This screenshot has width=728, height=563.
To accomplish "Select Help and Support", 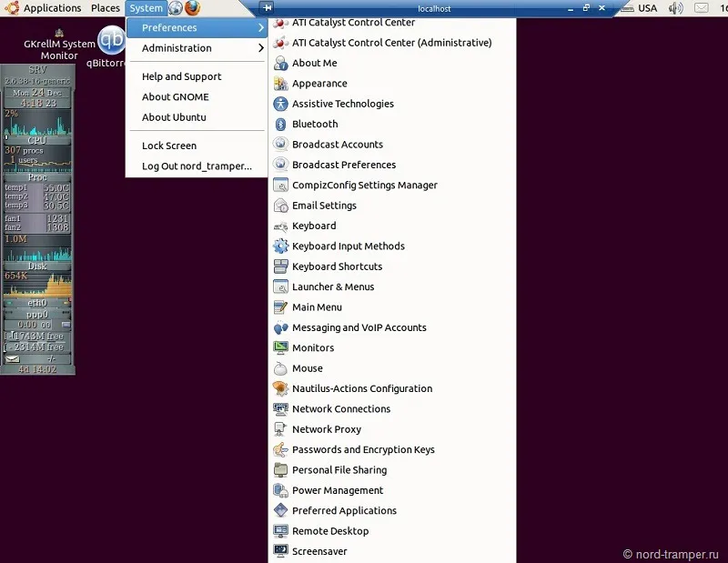I will [181, 76].
